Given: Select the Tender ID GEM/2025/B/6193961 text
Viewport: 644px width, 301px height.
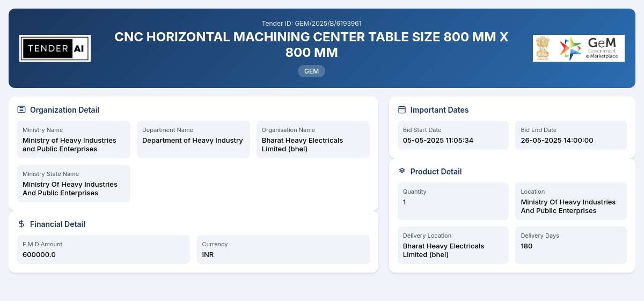Looking at the screenshot, I should point(311,24).
